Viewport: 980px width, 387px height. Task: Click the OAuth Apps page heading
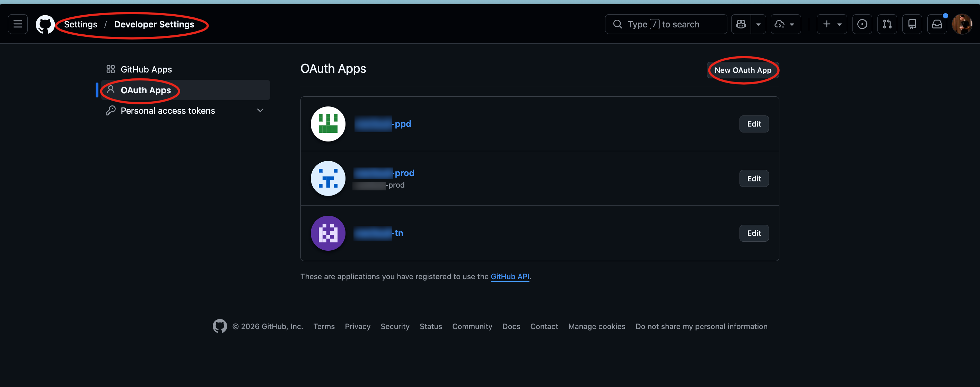[333, 69]
